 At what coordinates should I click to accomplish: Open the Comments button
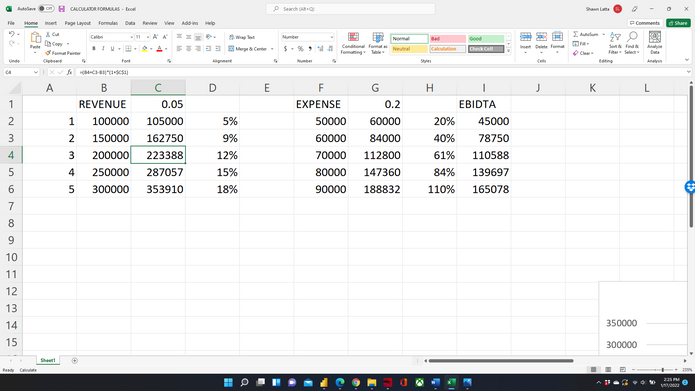645,23
